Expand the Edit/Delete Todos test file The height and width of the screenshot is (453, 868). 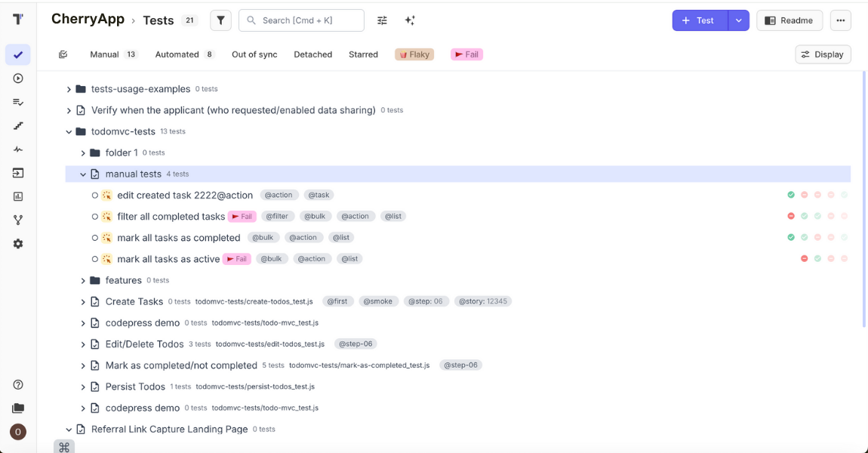(x=83, y=344)
